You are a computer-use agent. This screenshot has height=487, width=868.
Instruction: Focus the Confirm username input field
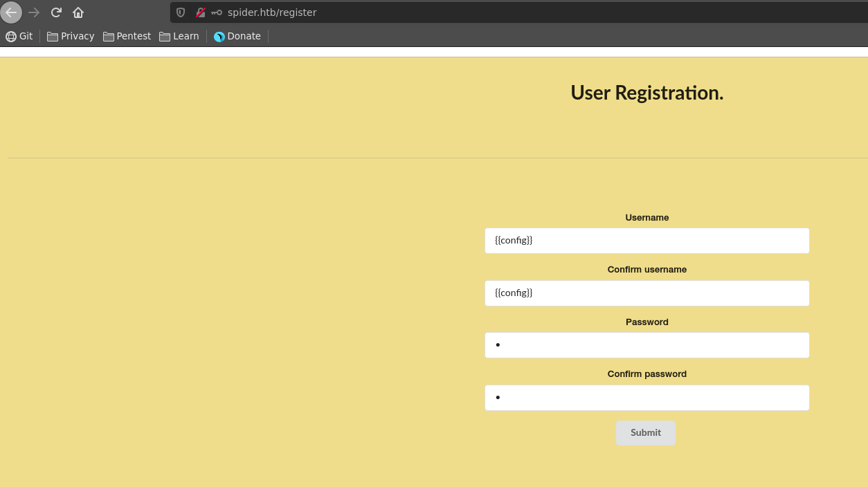(x=647, y=293)
